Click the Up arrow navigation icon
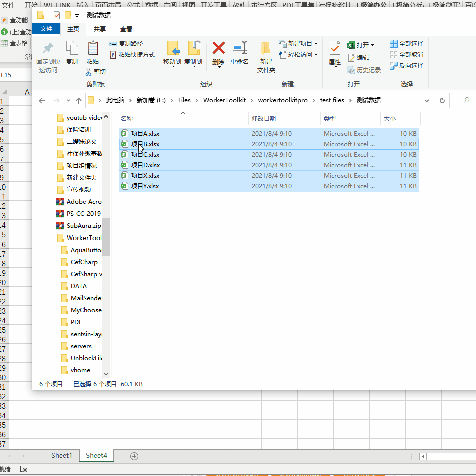Screen dimensions: 476x476 pos(79,101)
